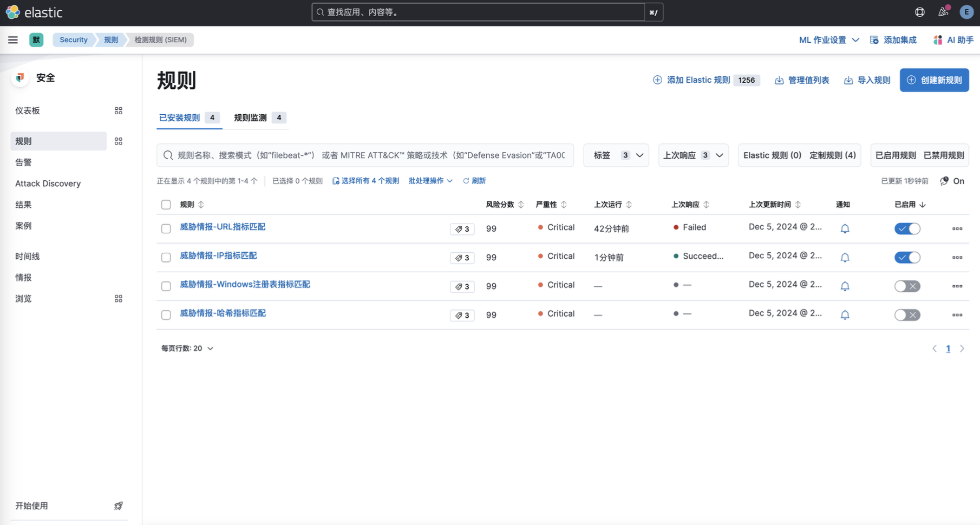Toggle auto-refresh On setting
980x525 pixels.
[952, 181]
